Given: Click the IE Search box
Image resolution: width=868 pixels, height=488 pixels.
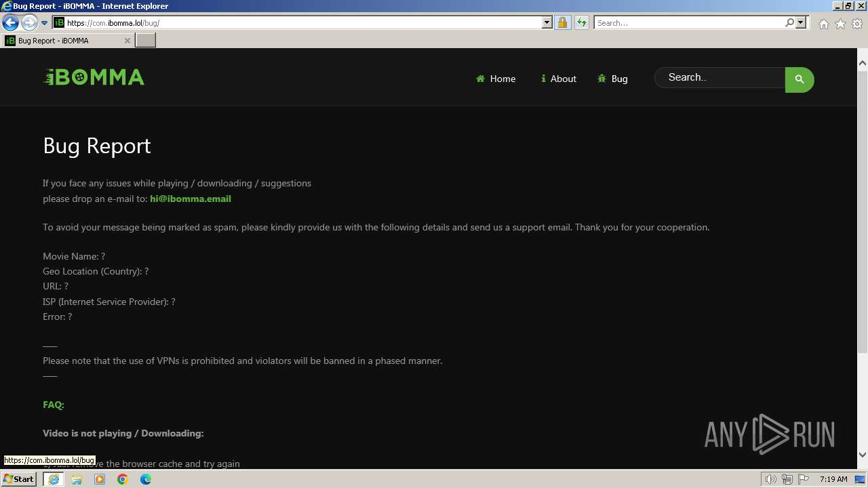Looking at the screenshot, I should [x=688, y=22].
